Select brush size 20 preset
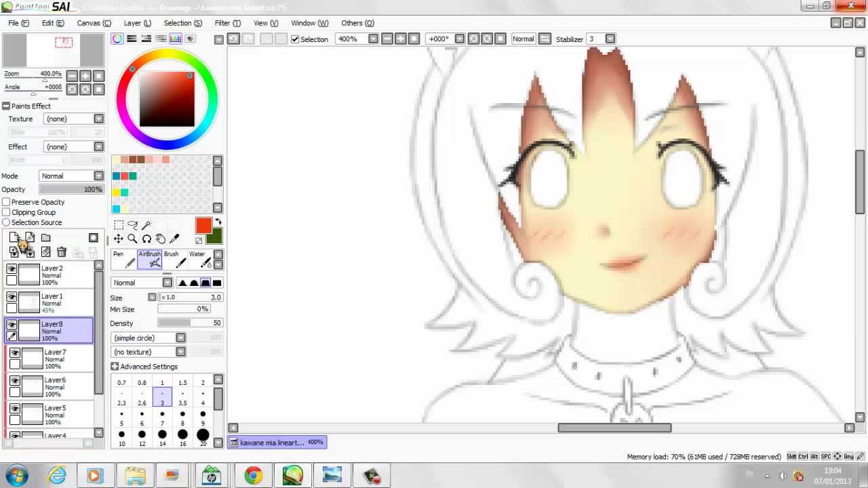This screenshot has height=488, width=868. pos(203,439)
